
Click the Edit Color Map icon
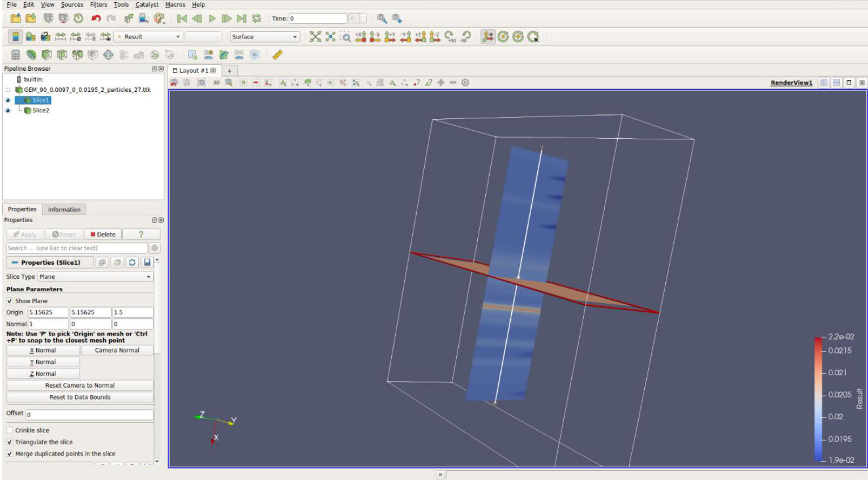31,37
